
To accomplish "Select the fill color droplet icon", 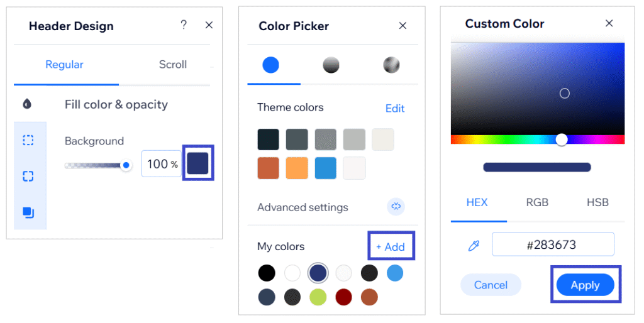I will pos(27,104).
